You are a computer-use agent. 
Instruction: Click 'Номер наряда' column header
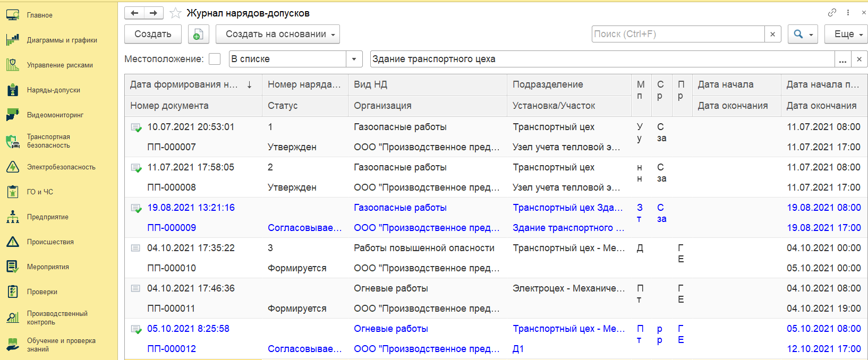[x=305, y=84]
